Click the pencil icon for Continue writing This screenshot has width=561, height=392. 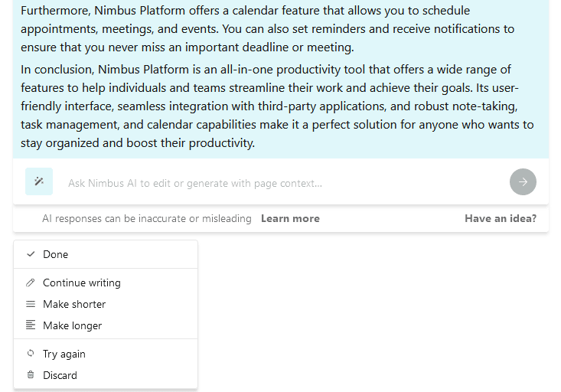point(31,283)
